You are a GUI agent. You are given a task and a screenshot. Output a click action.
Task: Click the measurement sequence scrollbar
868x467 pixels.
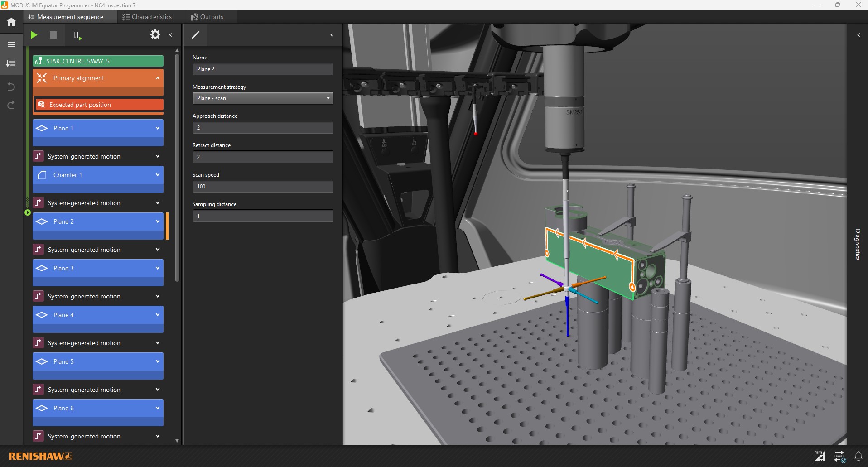pyautogui.click(x=177, y=168)
